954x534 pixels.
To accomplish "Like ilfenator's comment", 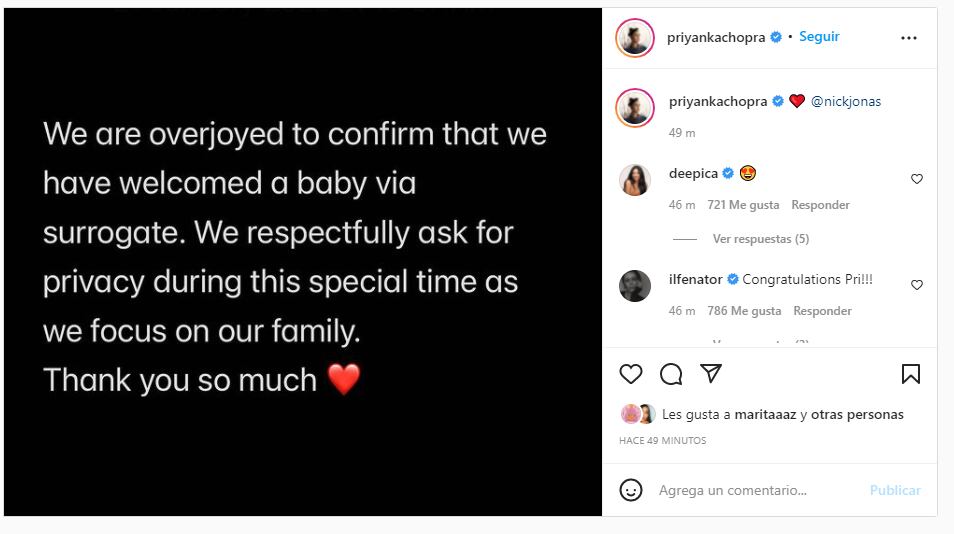I will pos(916,285).
